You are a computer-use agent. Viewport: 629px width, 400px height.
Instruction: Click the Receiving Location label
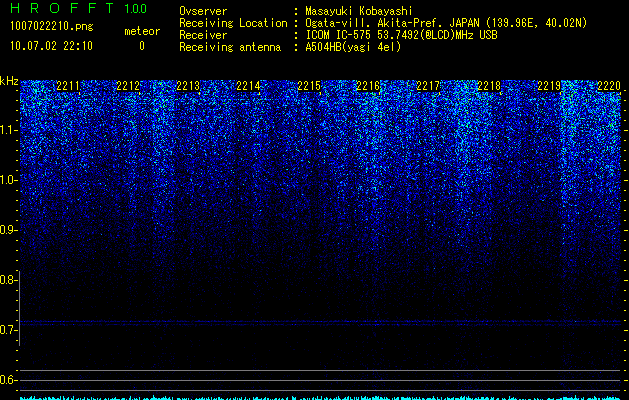click(x=233, y=23)
